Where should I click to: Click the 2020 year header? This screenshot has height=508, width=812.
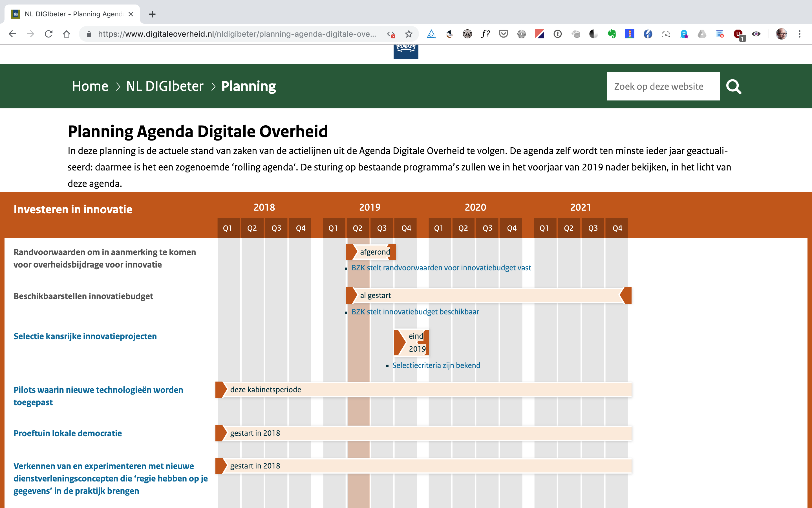475,207
